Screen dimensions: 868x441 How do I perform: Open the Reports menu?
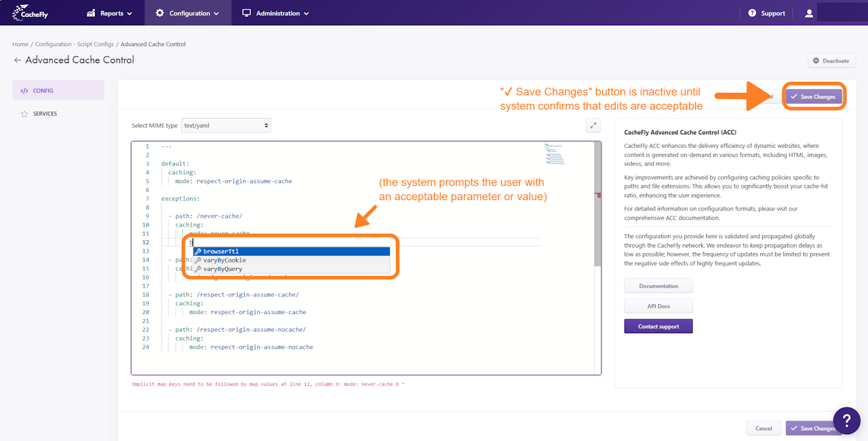tap(109, 13)
